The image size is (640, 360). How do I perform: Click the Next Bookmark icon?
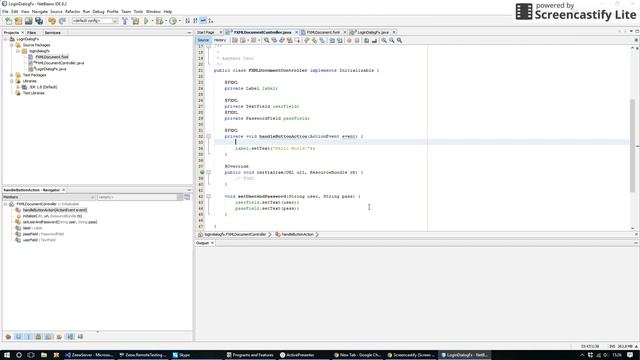pos(314,40)
